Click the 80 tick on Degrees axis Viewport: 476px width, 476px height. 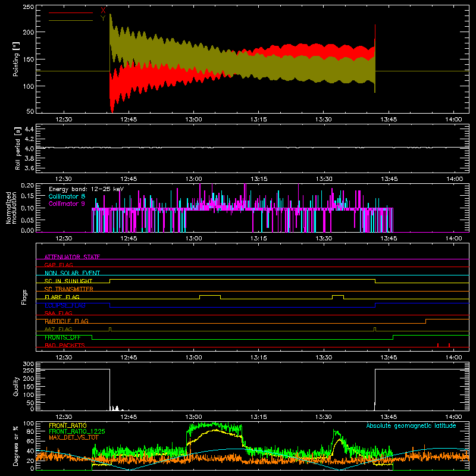coord(30,431)
